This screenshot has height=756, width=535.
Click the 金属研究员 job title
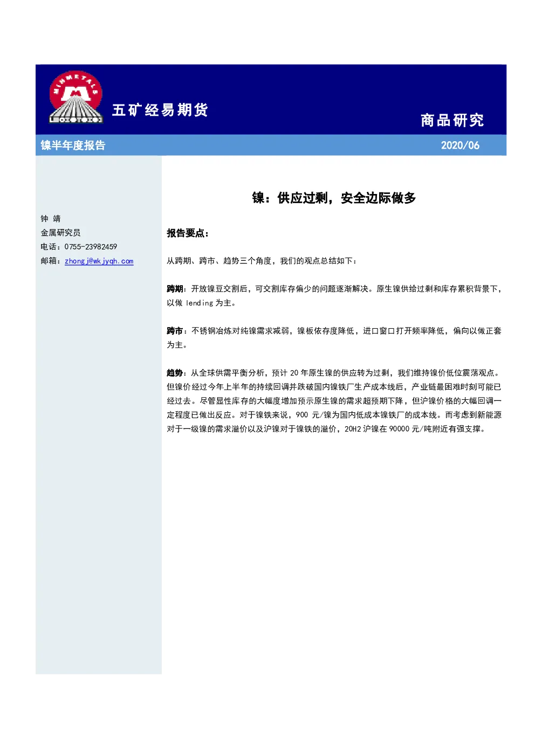click(60, 232)
